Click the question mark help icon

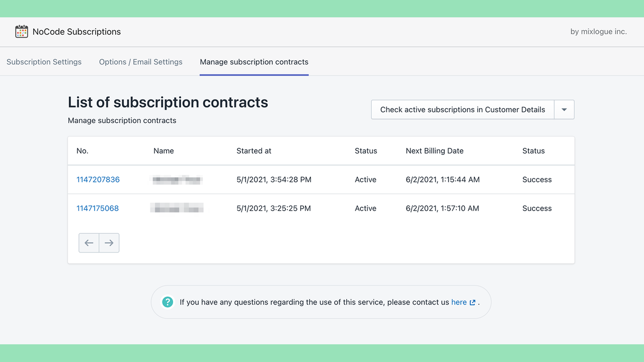tap(167, 302)
